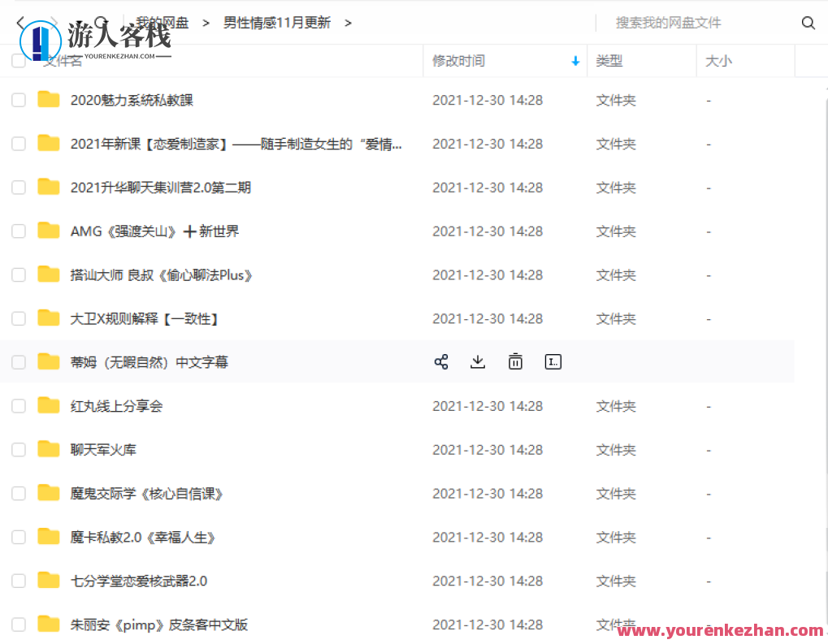Click the folder icon beside 2020魅力系统私教课
828x644 pixels.
pos(48,99)
